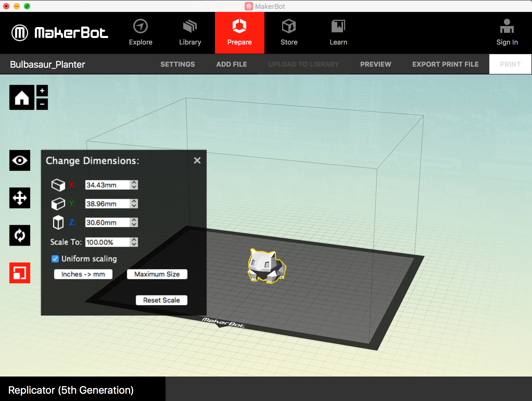Click the Y dimension field 38.96mm

(x=107, y=204)
